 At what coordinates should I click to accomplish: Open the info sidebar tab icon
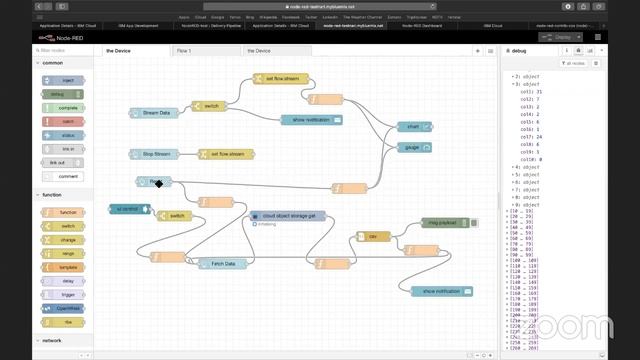click(567, 51)
